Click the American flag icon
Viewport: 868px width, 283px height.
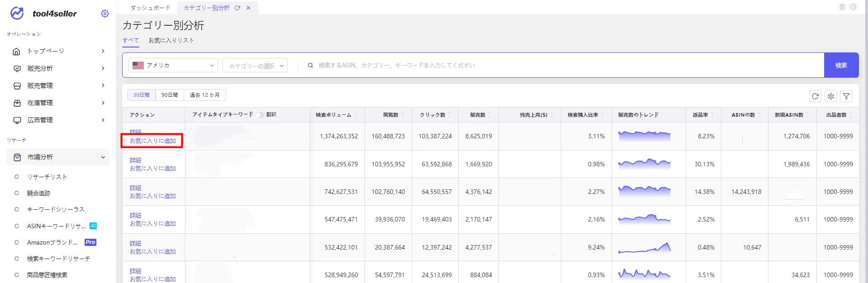138,65
